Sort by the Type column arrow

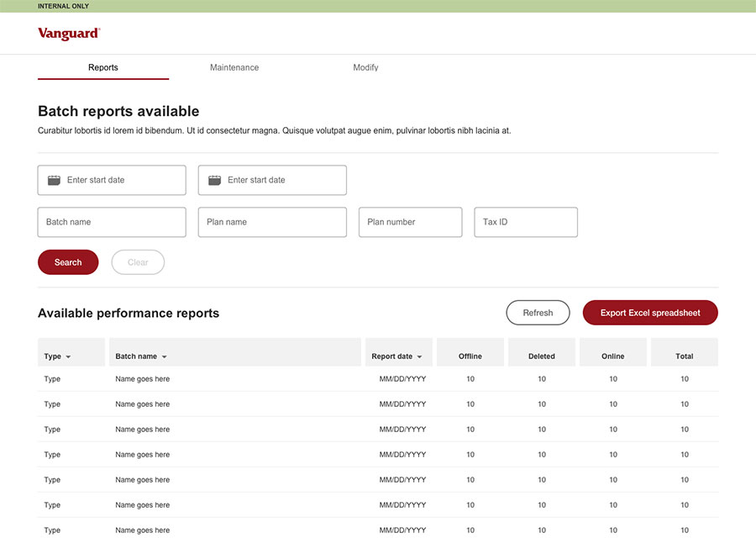point(69,356)
